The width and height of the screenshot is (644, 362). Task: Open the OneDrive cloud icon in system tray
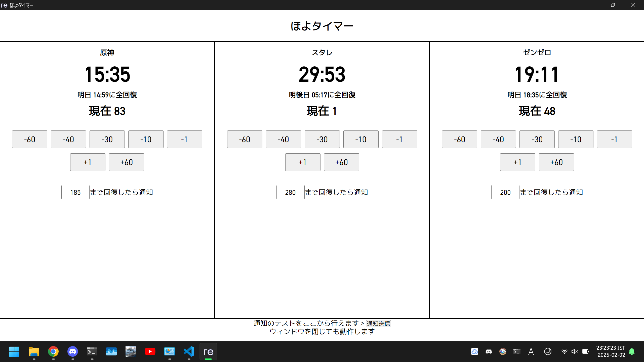click(474, 351)
